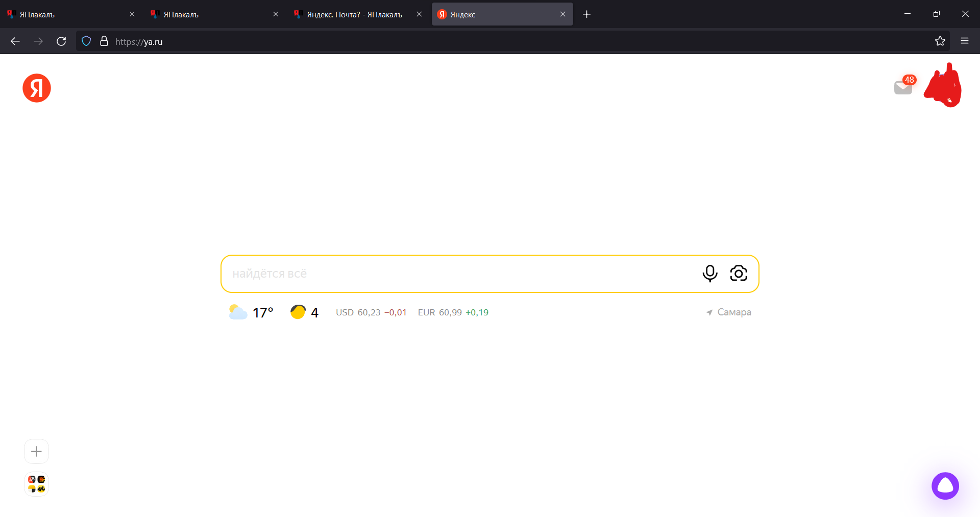Open the EUR 60,99 exchange rate
The image size is (980, 517).
(x=453, y=312)
